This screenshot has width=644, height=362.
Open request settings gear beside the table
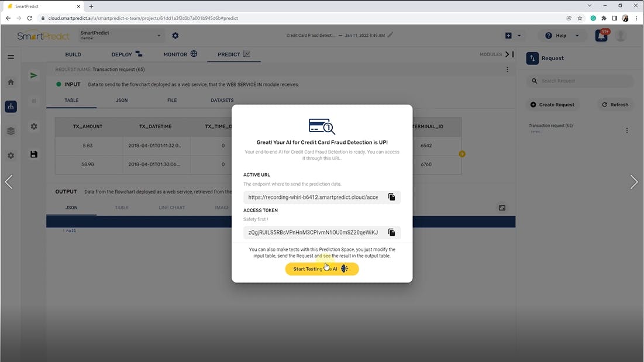[34, 126]
